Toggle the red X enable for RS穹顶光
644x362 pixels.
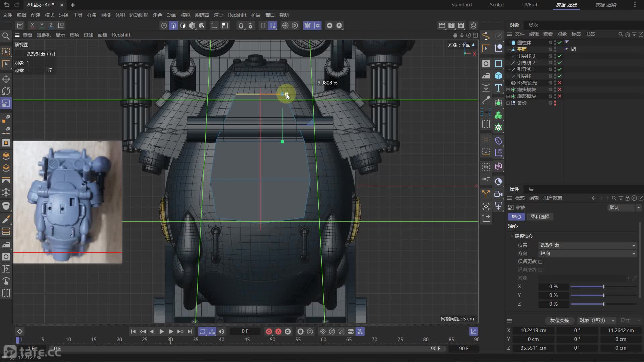pyautogui.click(x=559, y=83)
